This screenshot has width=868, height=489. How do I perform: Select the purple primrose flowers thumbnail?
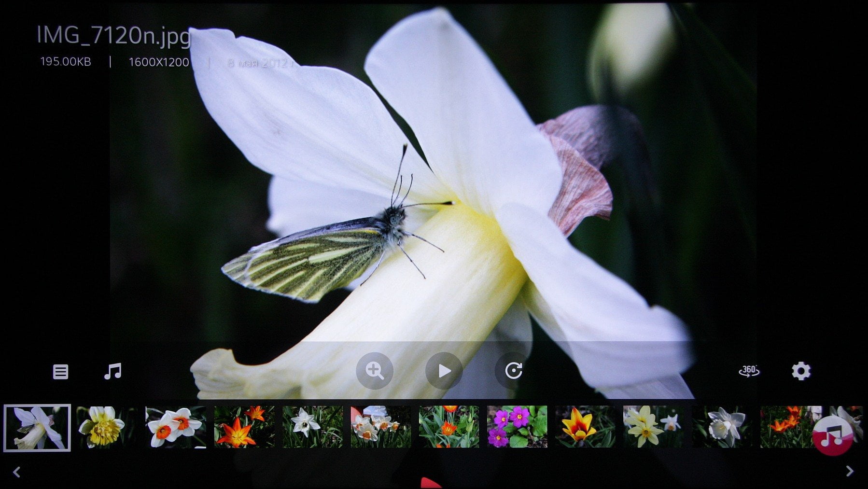517,427
